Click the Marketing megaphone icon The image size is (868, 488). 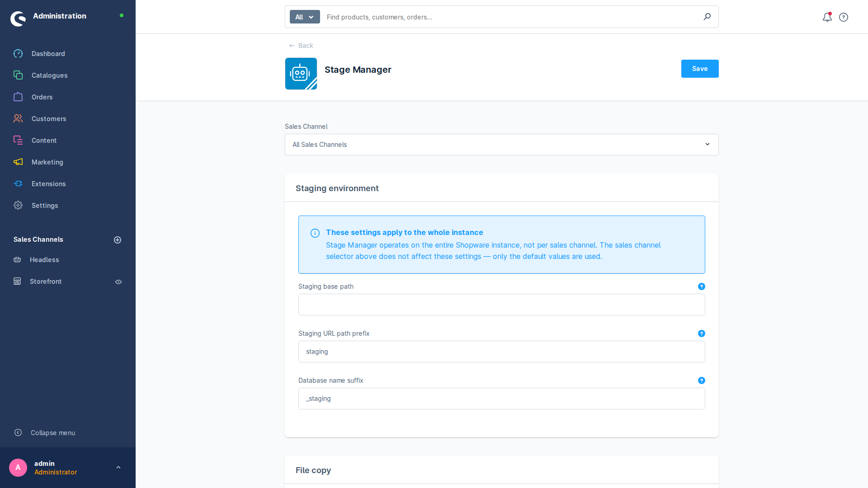coord(18,162)
